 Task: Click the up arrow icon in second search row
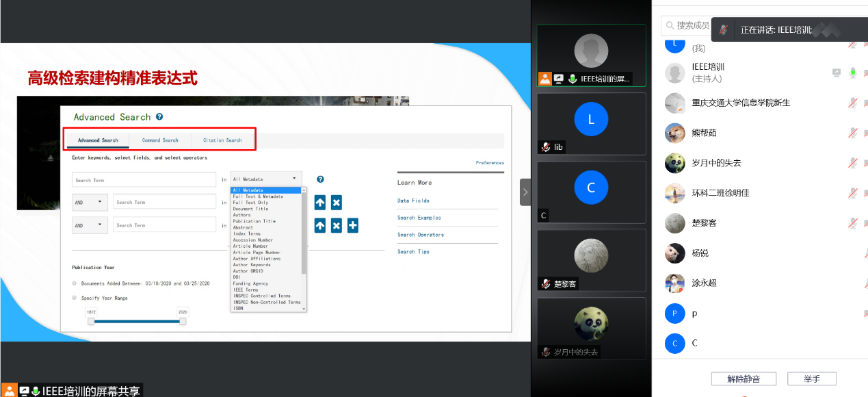[320, 203]
